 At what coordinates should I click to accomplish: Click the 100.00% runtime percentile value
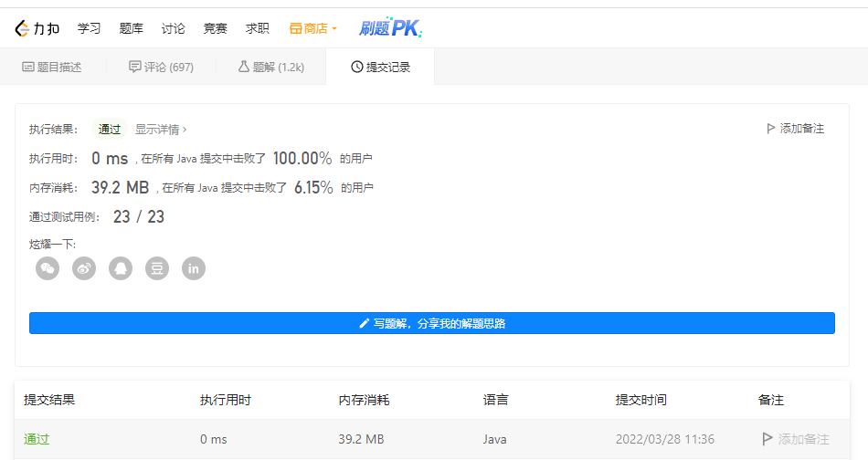point(302,159)
